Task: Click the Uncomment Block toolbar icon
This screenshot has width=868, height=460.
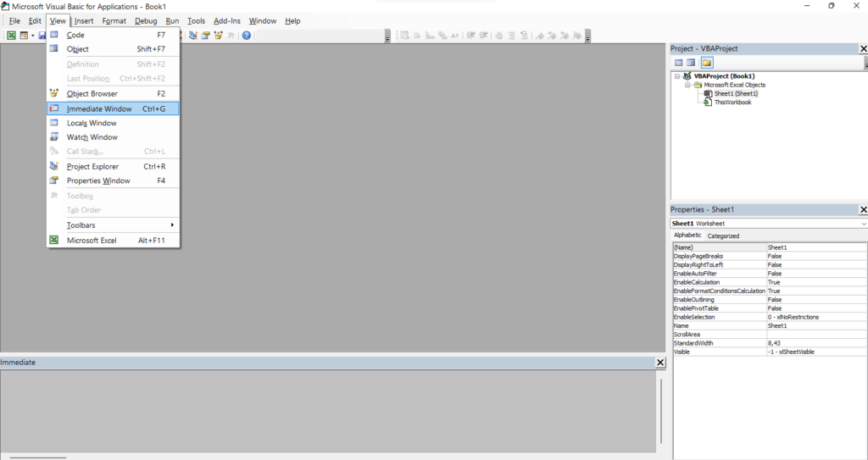Action: tap(524, 36)
